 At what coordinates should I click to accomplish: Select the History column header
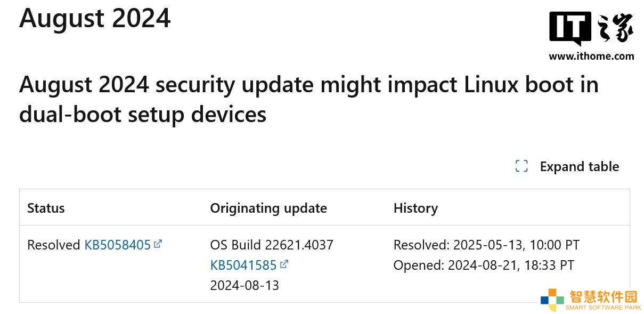[415, 208]
